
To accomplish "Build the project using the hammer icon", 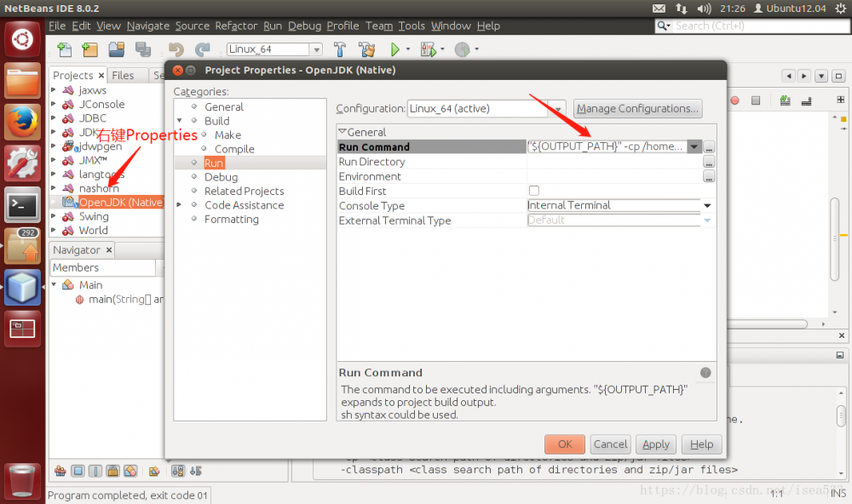I will 341,49.
